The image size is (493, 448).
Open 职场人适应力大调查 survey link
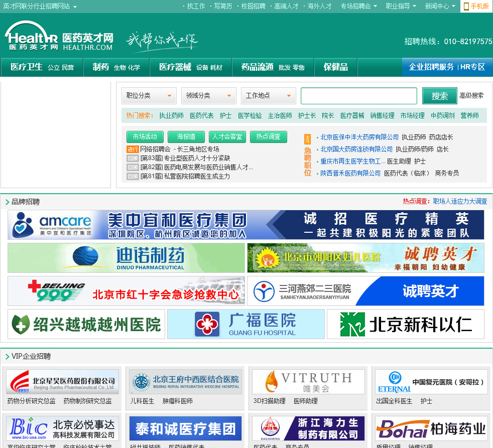click(460, 201)
